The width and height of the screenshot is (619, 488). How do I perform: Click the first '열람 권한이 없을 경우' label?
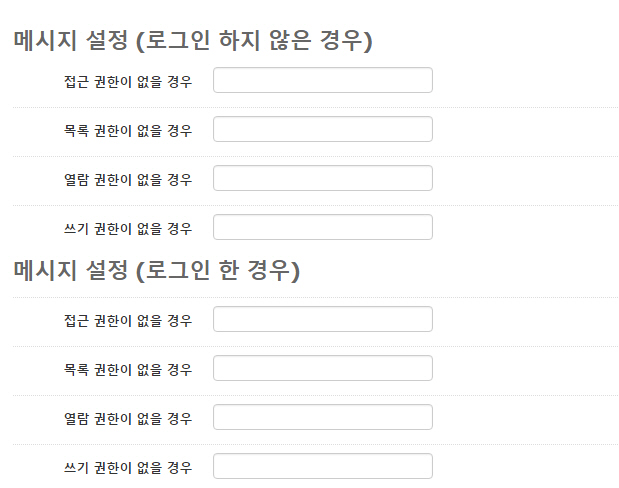[127, 179]
